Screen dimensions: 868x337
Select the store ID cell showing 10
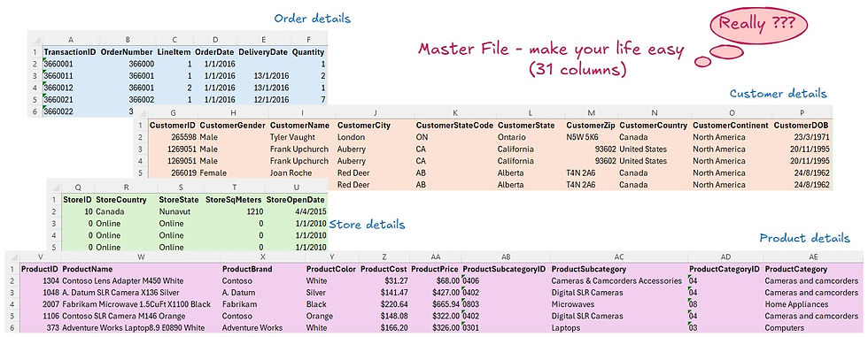click(x=77, y=211)
